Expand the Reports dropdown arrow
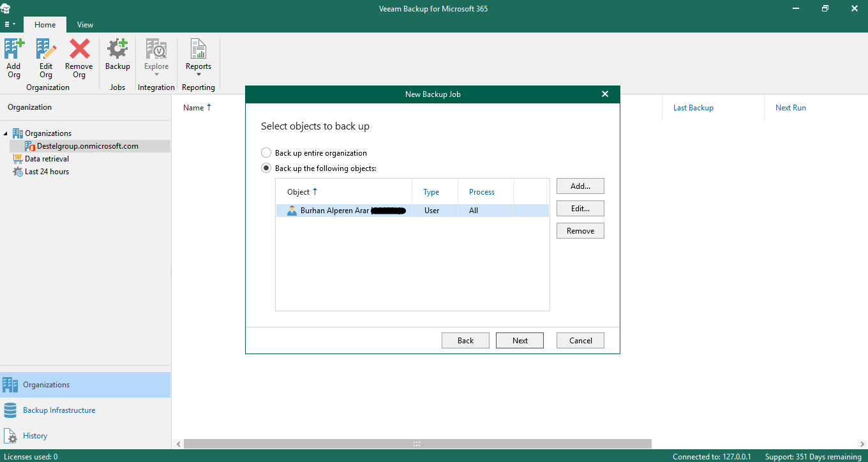868x462 pixels. click(x=198, y=75)
